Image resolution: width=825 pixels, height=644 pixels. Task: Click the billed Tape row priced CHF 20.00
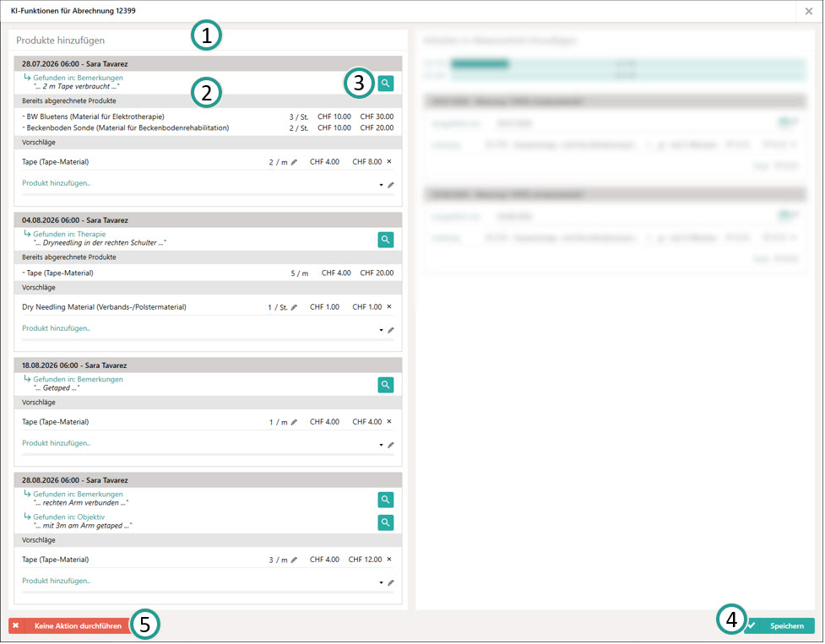point(208,273)
